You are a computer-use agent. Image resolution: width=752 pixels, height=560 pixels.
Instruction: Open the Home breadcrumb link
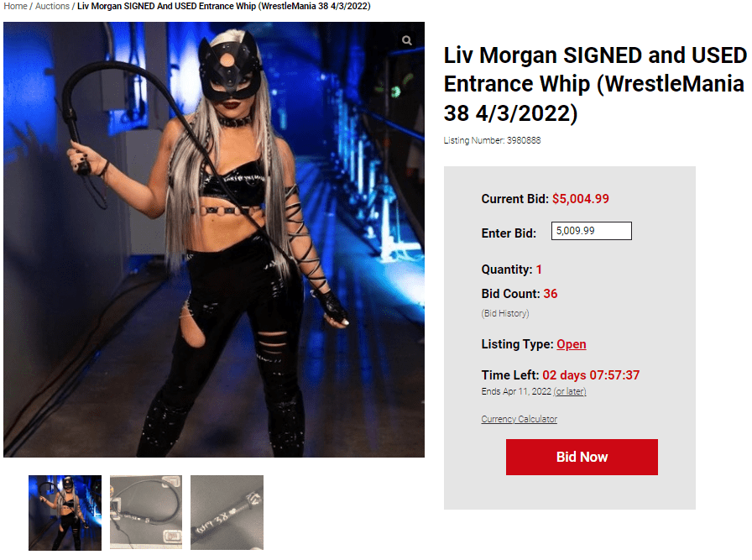click(15, 6)
